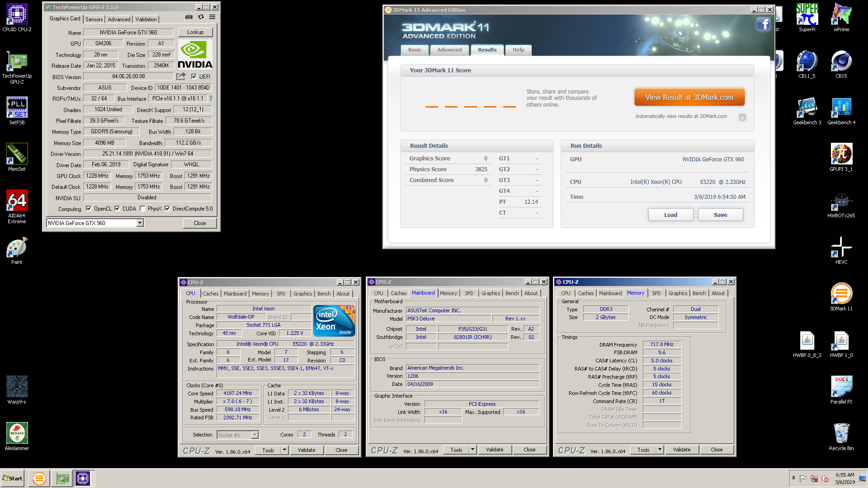
Task: Open the CB11_5 Cinebench shortcut
Action: [807, 65]
